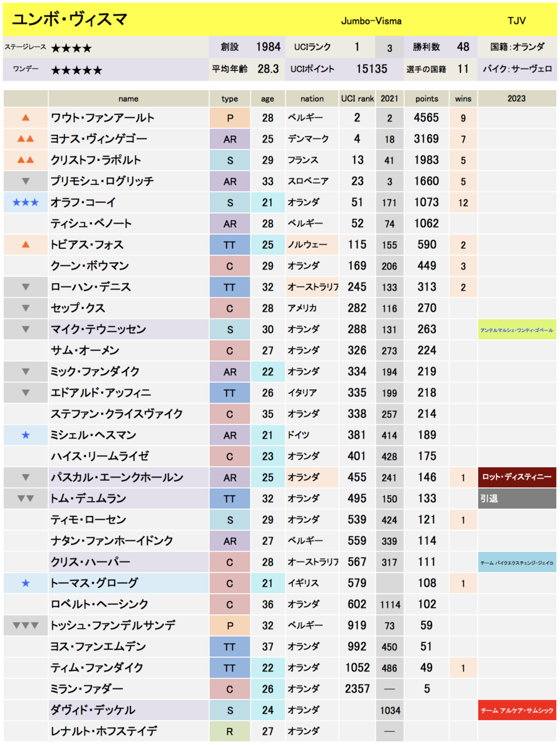Click the orange triangle beside ワウト・ファンアールト
Screen dimensions: 560x745
tap(25, 118)
